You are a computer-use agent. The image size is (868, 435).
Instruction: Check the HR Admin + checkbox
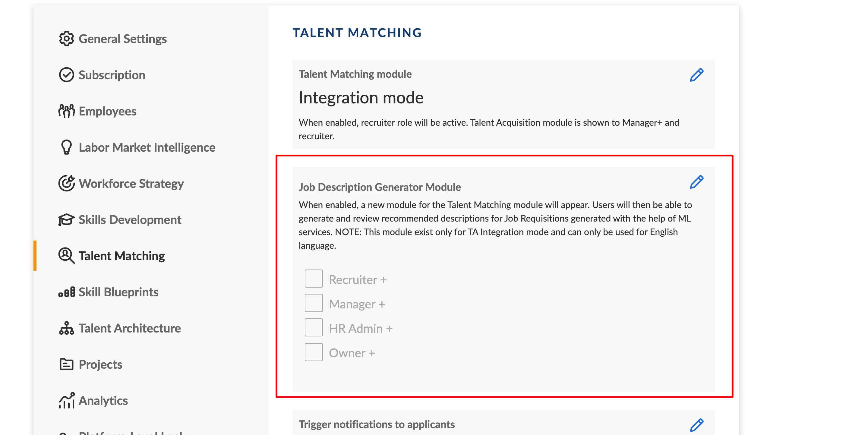coord(314,327)
